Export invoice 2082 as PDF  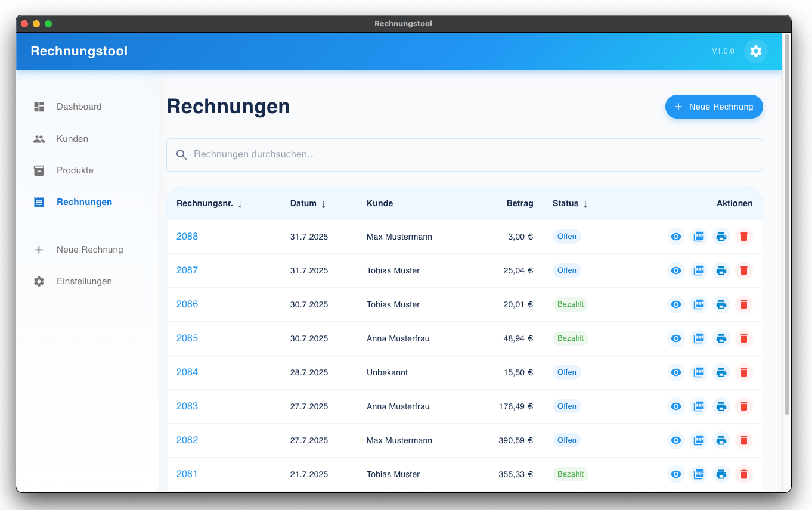pyautogui.click(x=699, y=440)
